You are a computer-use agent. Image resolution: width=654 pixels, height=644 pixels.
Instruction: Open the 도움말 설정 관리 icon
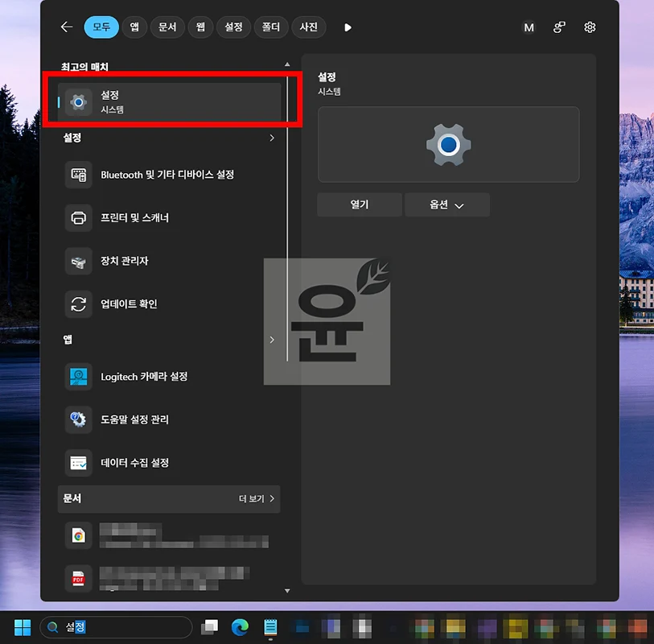[x=78, y=419]
